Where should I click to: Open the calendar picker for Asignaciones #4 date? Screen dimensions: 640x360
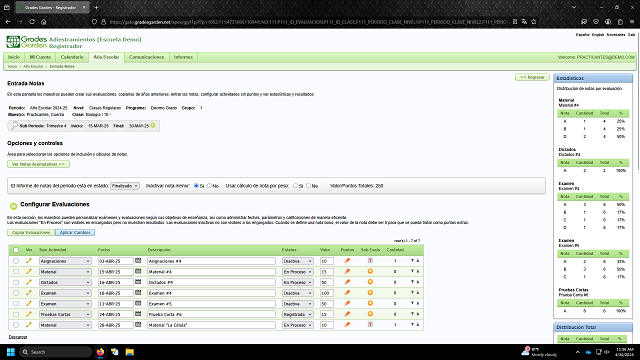[138, 260]
